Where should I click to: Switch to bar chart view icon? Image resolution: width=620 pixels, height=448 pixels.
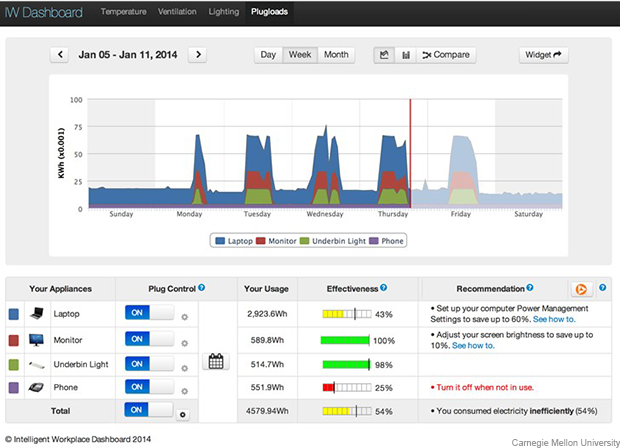(405, 55)
